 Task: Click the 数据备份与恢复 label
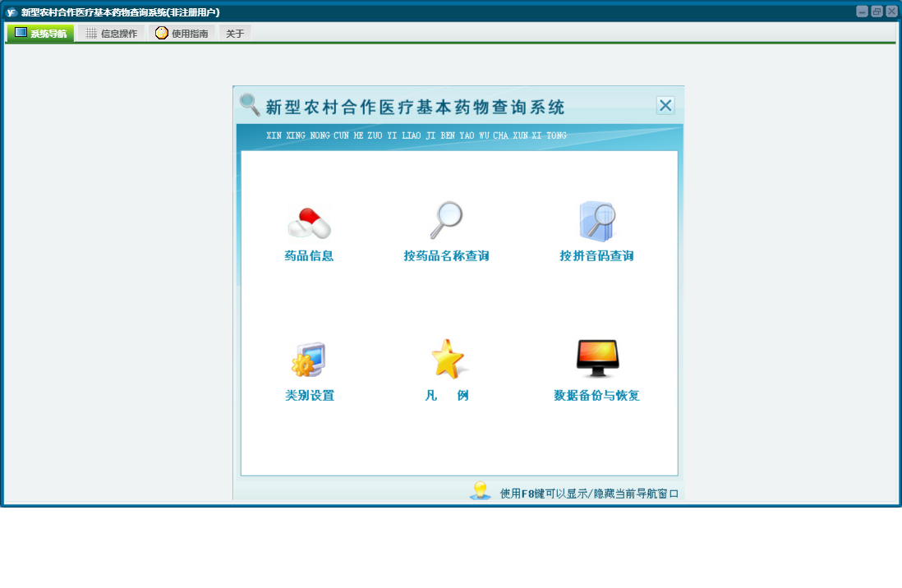[x=597, y=395]
